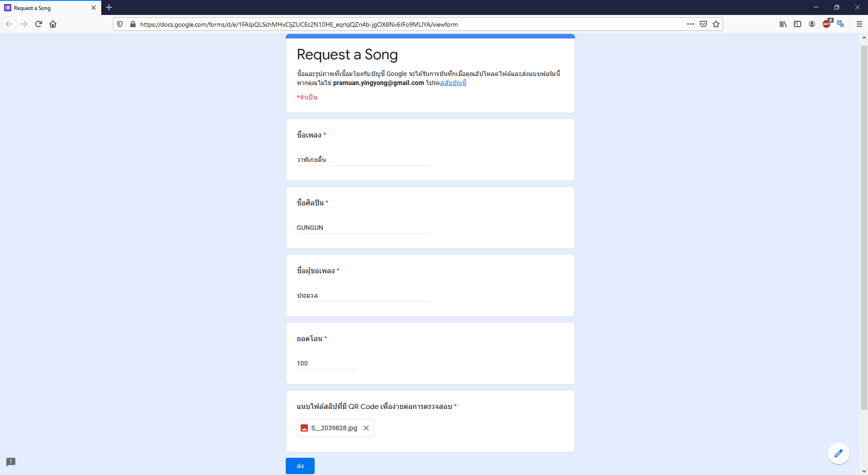Click the ชื่อเพลง song name field
Image resolution: width=868 pixels, height=475 pixels.
pos(363,160)
